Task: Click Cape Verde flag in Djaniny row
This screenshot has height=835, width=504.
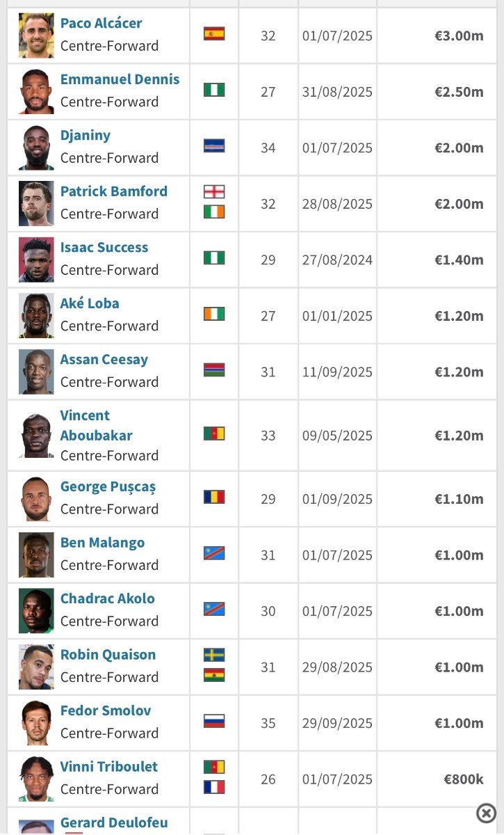Action: pyautogui.click(x=214, y=145)
